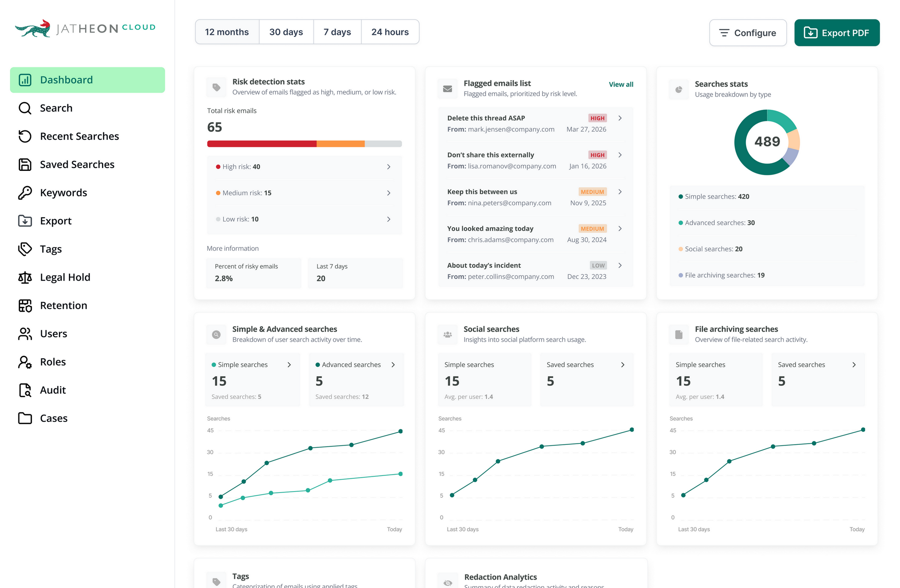Expand the Medium risk: 15 row
Image resolution: width=900 pixels, height=588 pixels.
(305, 193)
